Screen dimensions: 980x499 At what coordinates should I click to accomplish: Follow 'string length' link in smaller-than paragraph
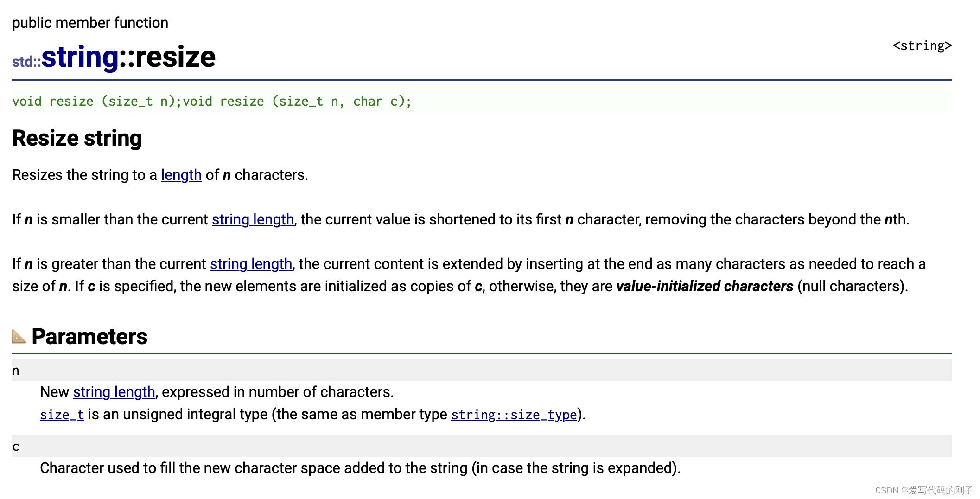pyautogui.click(x=253, y=220)
